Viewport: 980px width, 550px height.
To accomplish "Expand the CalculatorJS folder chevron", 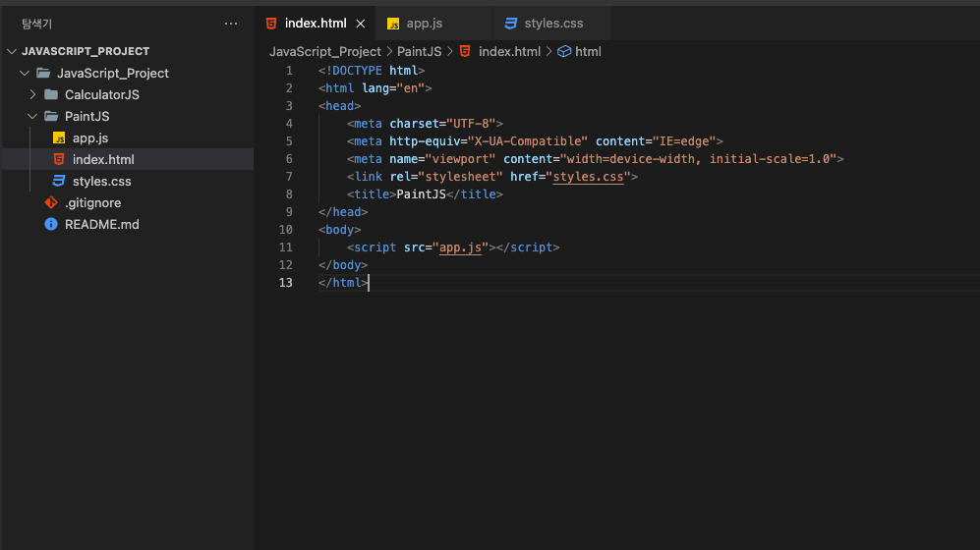I will click(32, 95).
